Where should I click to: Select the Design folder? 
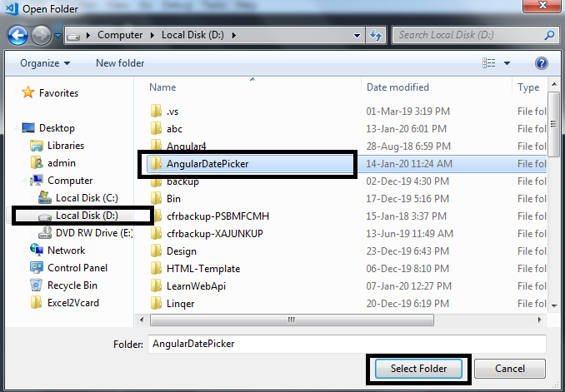coord(181,251)
